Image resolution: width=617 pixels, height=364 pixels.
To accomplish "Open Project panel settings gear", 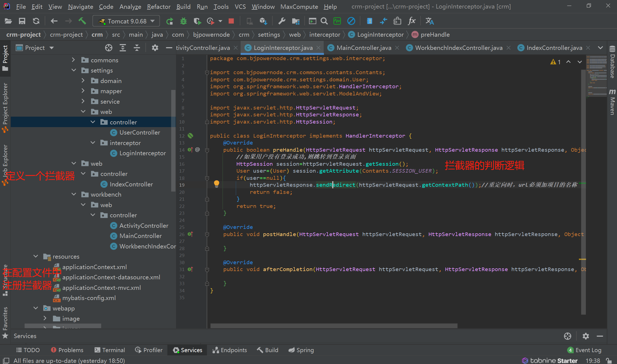I will click(155, 48).
